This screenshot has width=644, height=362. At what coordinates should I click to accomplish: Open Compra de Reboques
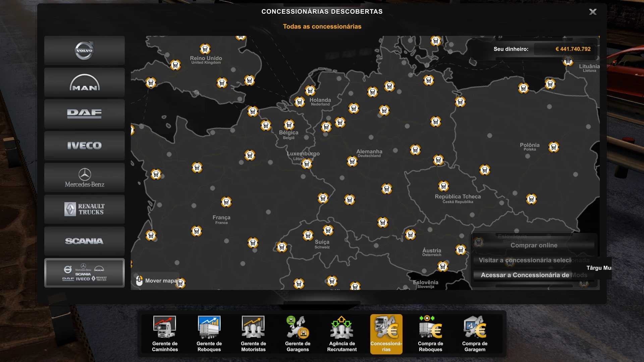pos(430,334)
